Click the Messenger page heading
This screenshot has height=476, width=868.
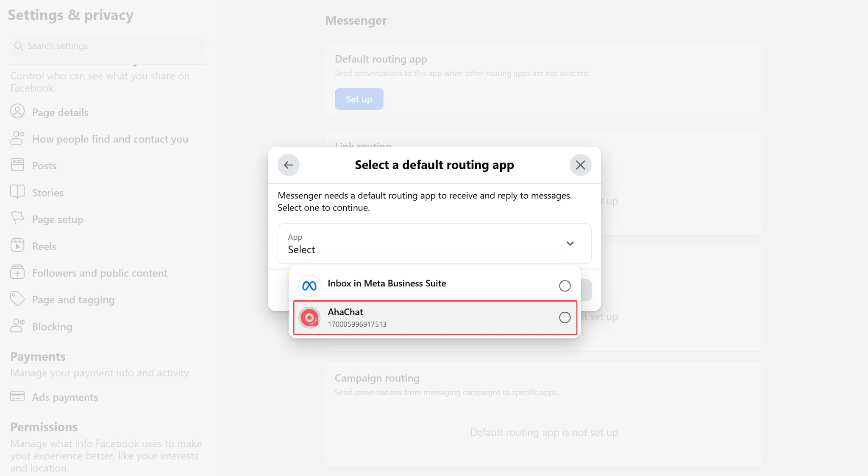(356, 20)
